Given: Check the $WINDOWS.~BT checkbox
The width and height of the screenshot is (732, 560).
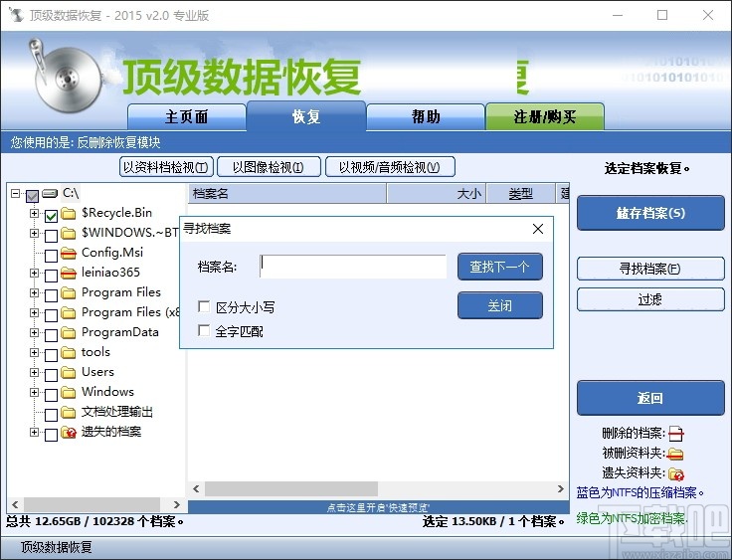Looking at the screenshot, I should [51, 236].
